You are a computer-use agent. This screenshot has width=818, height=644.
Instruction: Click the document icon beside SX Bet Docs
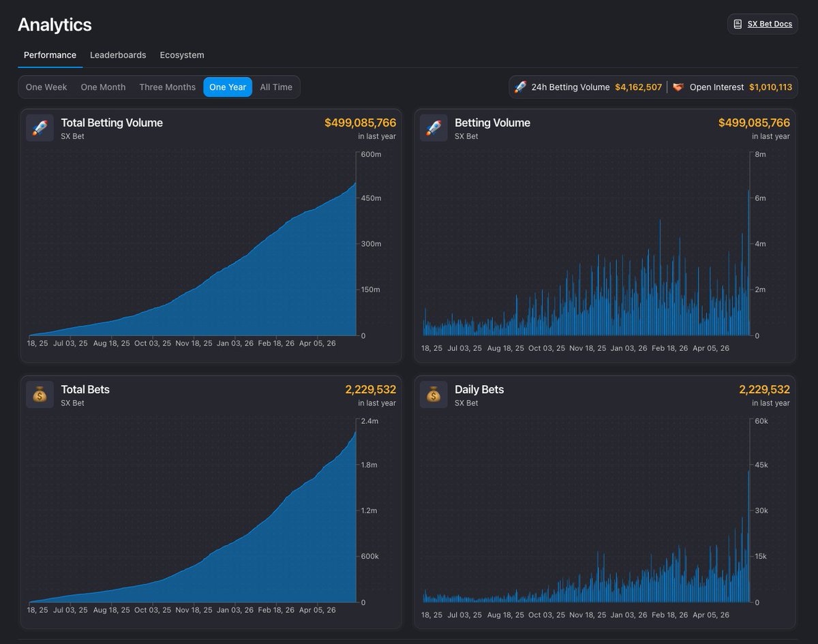click(x=738, y=24)
